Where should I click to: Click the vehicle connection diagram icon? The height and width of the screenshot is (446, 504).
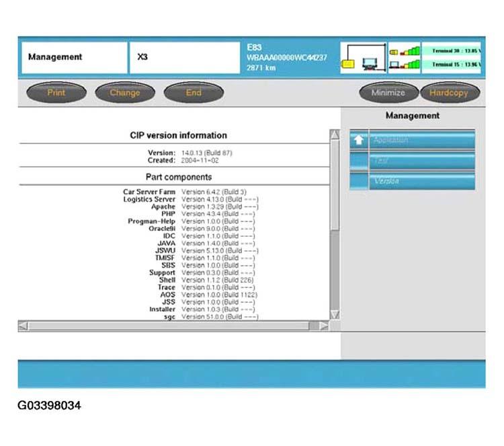(364, 58)
